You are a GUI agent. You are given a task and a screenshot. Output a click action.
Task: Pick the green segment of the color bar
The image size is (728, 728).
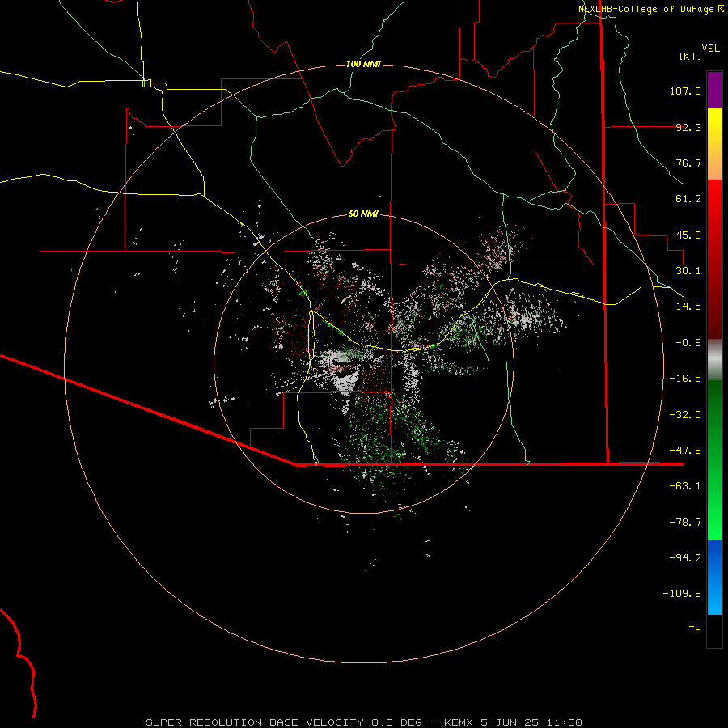point(714,459)
